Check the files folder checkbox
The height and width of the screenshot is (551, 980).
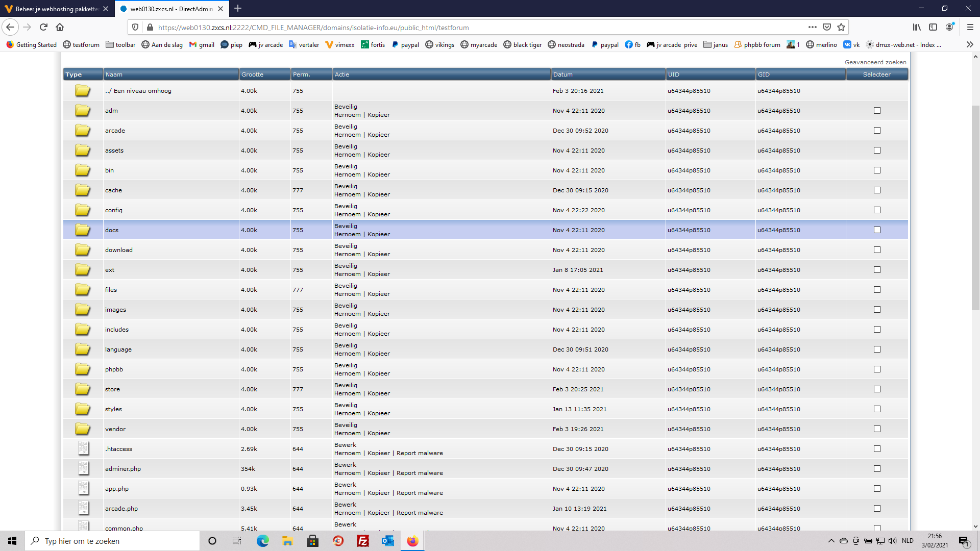click(877, 289)
